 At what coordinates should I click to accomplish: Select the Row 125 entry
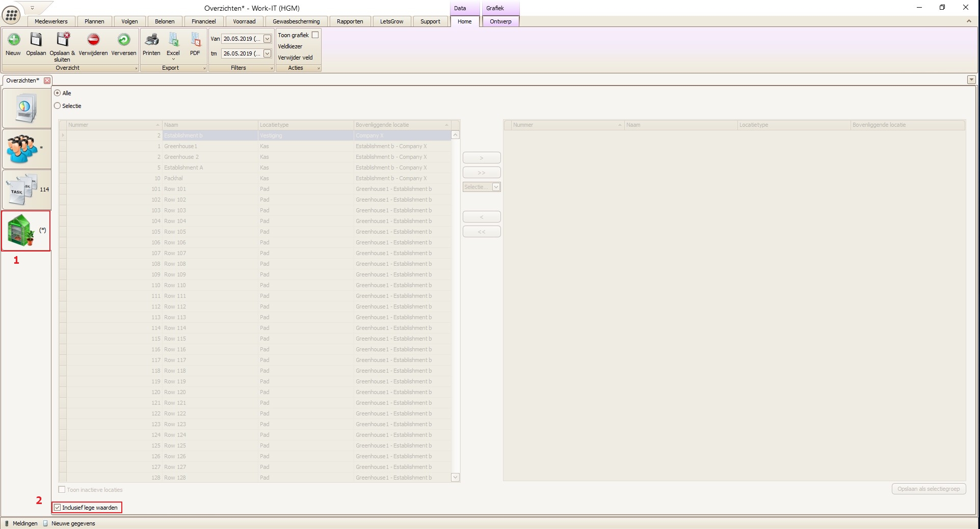[x=255, y=446]
